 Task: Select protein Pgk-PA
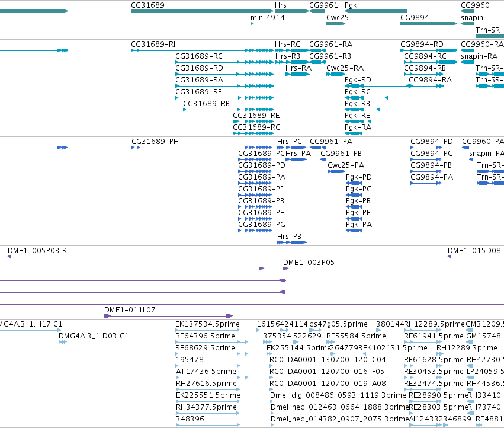click(x=354, y=231)
